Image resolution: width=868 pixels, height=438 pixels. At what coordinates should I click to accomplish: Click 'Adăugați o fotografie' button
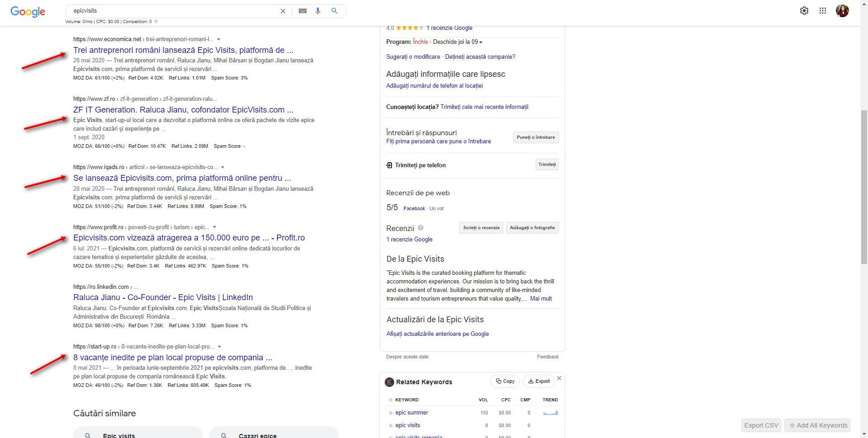[532, 228]
